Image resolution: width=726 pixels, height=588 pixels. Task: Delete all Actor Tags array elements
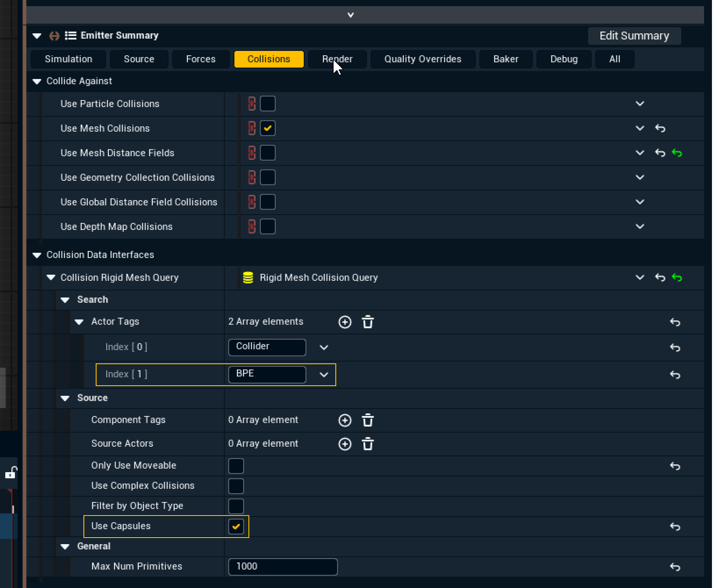(x=368, y=322)
